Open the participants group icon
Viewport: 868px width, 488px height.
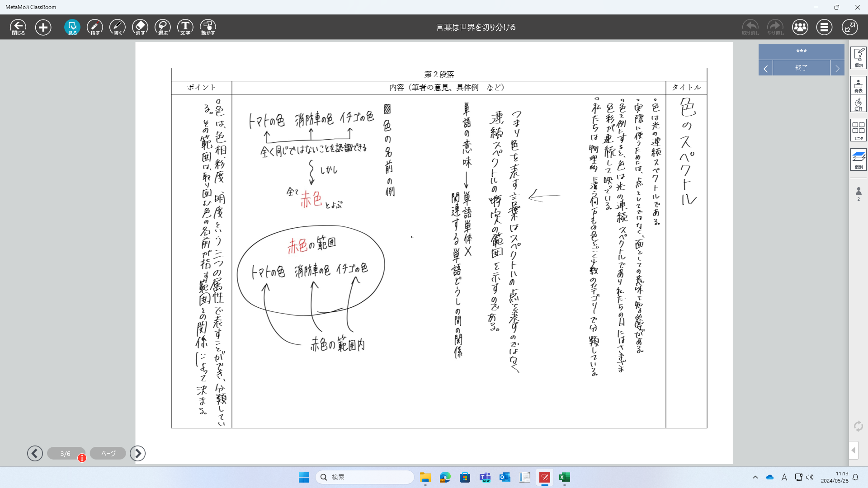tap(800, 27)
